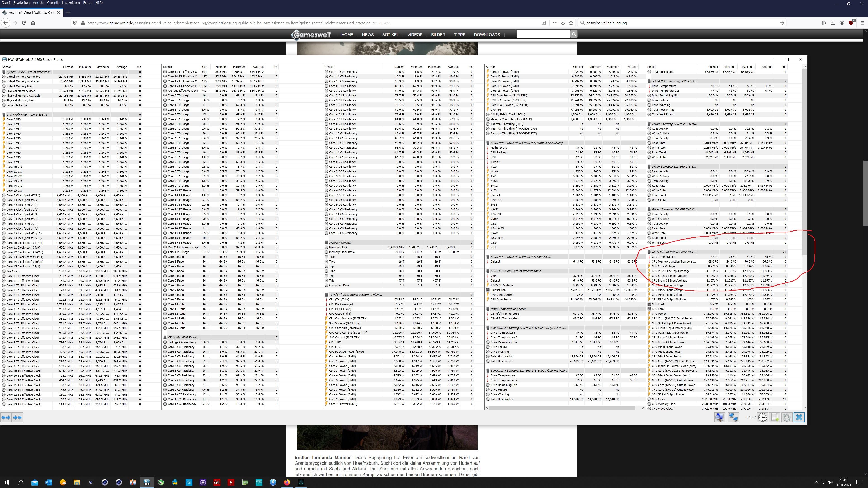Start logging with the spreadsheet-plus icon
This screenshot has width=868, height=488.
(775, 417)
